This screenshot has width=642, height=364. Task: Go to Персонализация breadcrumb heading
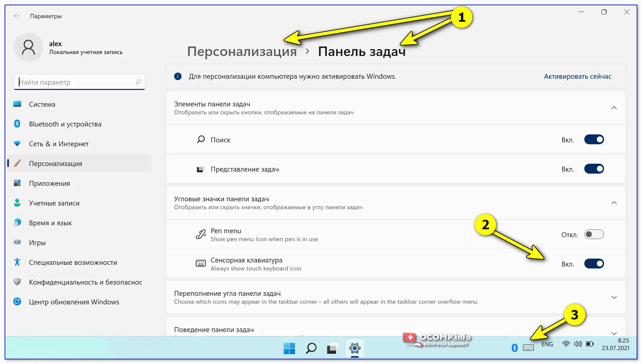pyautogui.click(x=242, y=52)
